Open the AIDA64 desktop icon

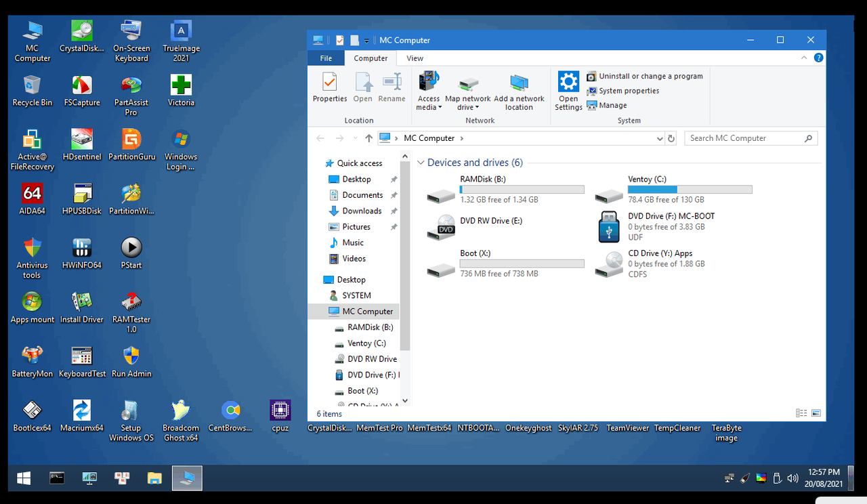pos(32,198)
